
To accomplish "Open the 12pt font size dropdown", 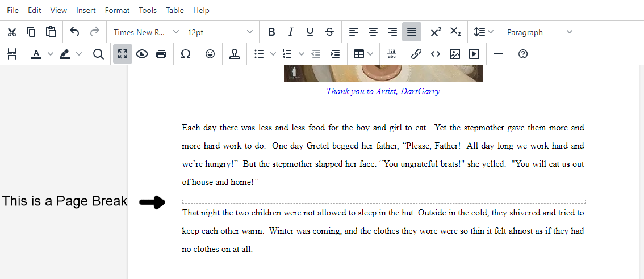I will pos(220,32).
